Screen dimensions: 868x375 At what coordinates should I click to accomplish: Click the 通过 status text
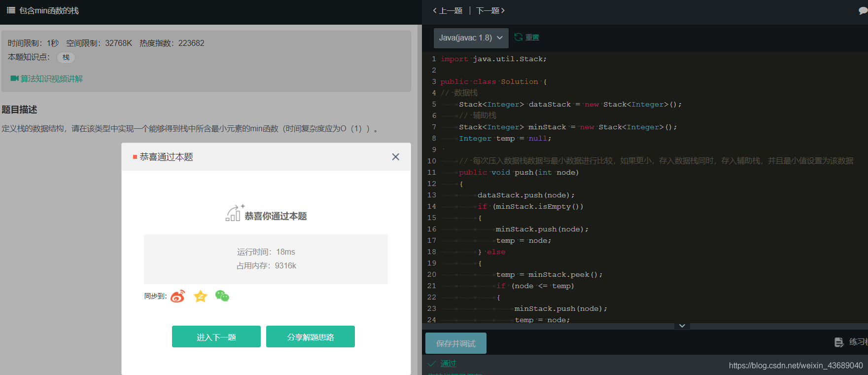click(x=449, y=364)
